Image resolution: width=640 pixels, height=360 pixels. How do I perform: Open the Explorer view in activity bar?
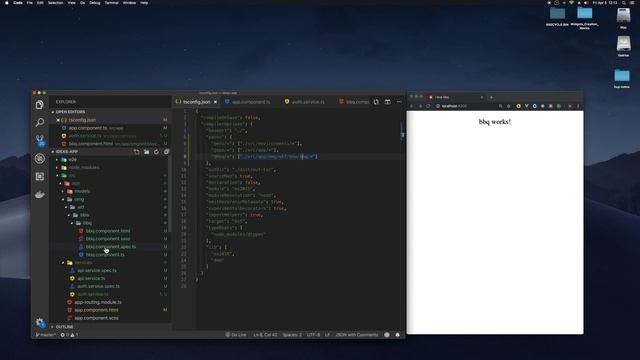click(x=40, y=105)
